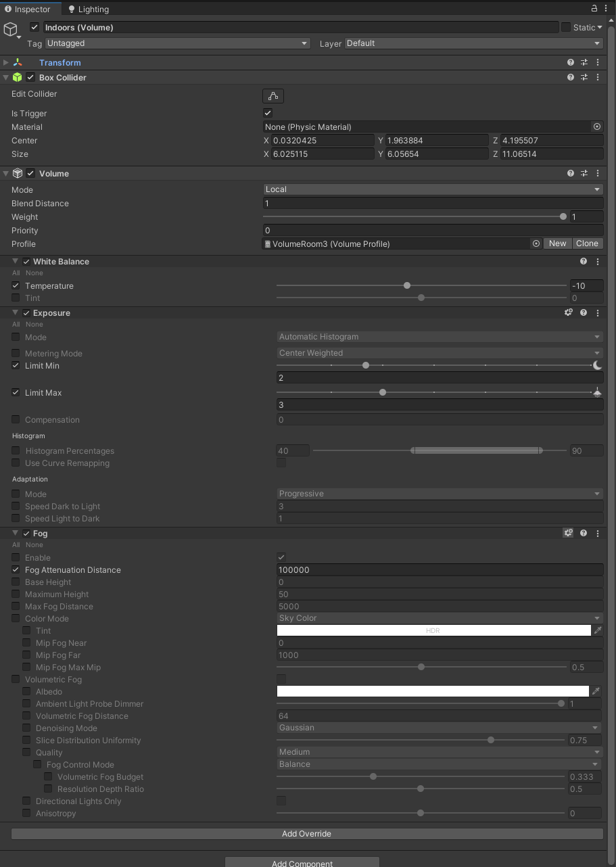This screenshot has width=616, height=867.
Task: Click the sun icon on Limit Max slider
Action: pos(598,392)
